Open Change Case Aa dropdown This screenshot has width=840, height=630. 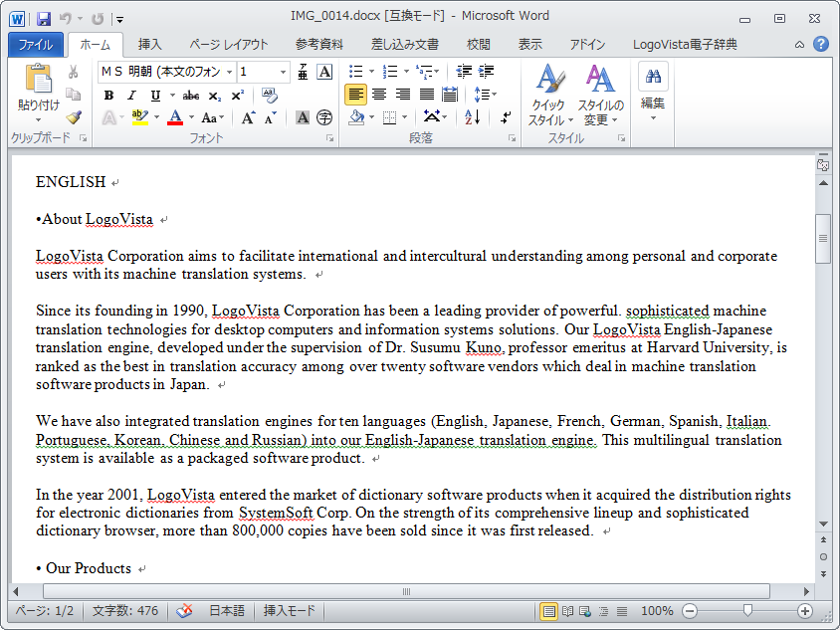(x=213, y=117)
